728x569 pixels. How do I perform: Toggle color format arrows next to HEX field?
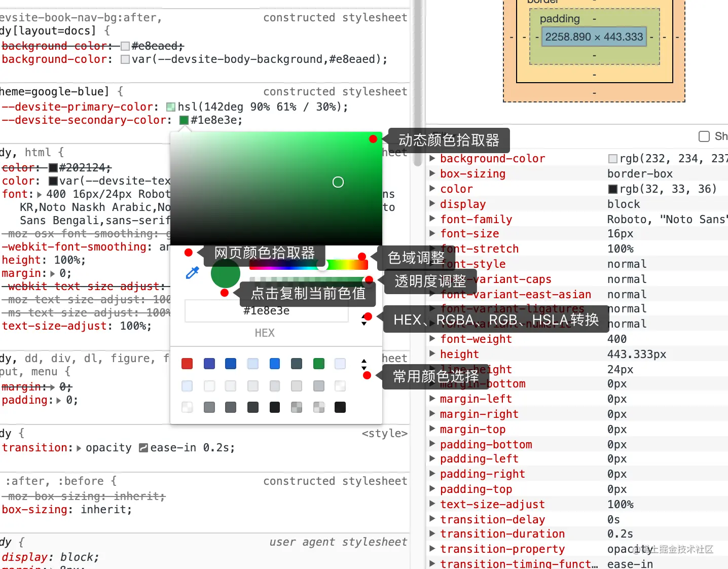364,319
